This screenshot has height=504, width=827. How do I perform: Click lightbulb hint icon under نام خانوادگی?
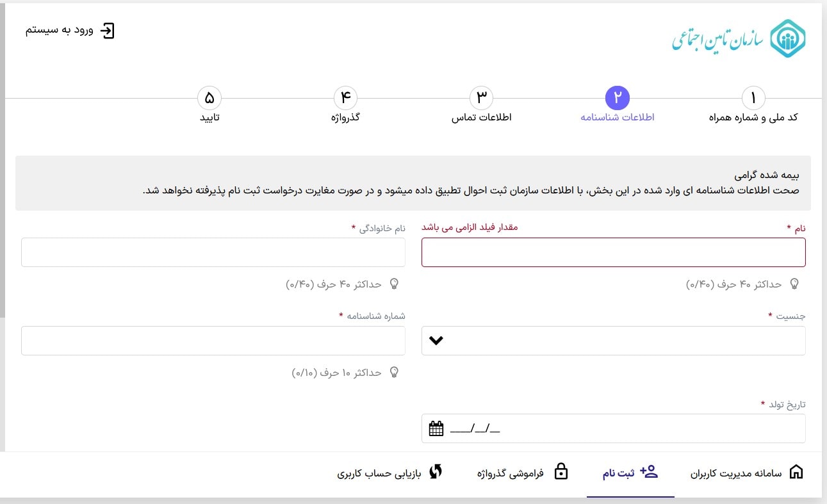click(394, 284)
